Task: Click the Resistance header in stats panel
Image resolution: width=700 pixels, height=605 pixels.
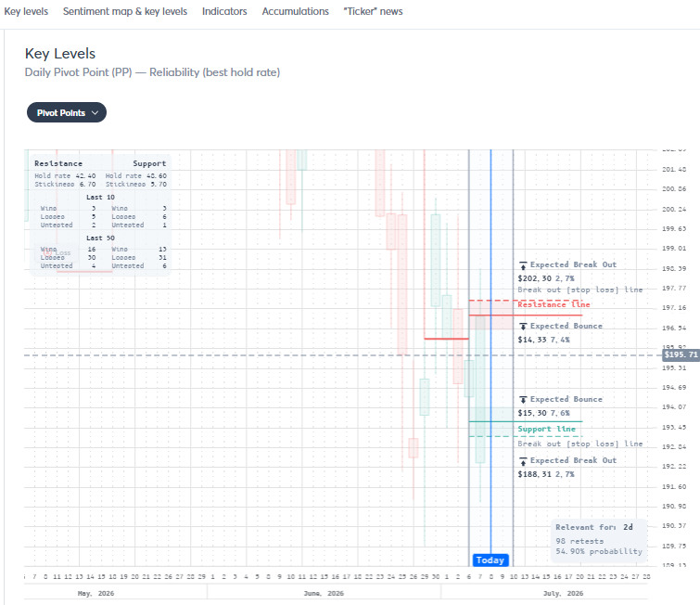Action: (x=58, y=163)
